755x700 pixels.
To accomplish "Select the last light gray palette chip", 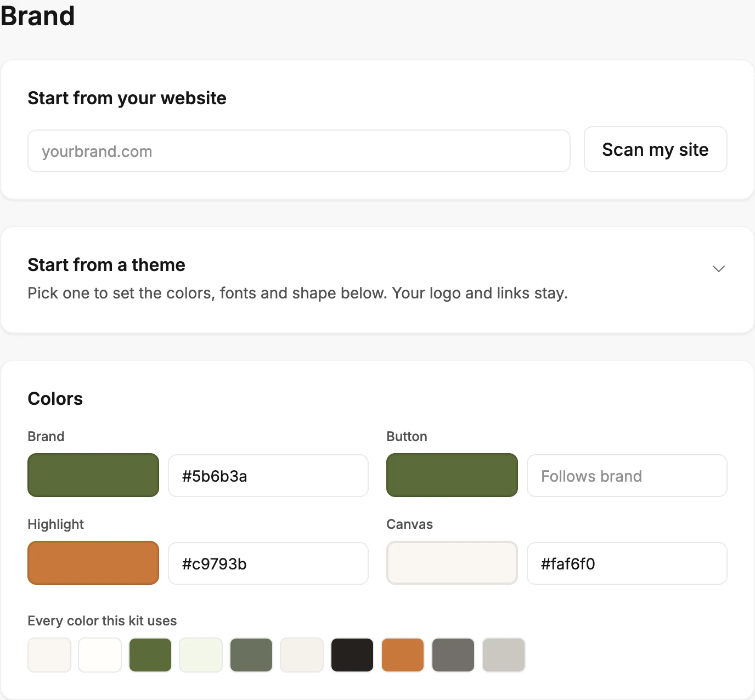I will 504,655.
